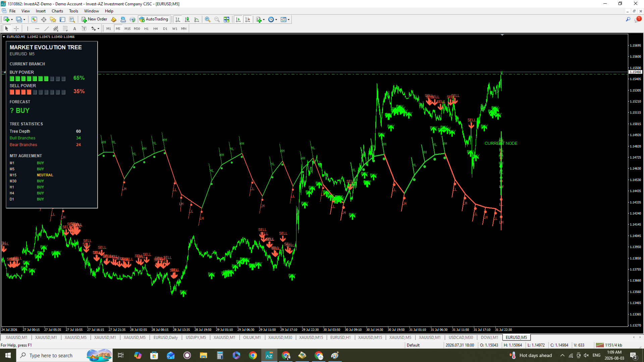This screenshot has height=362, width=644.
Task: Open the Help menu
Action: point(109,11)
